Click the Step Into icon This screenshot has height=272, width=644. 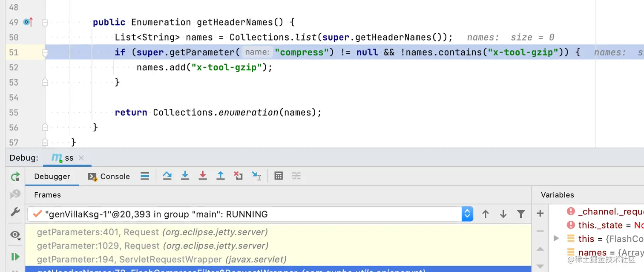(185, 176)
